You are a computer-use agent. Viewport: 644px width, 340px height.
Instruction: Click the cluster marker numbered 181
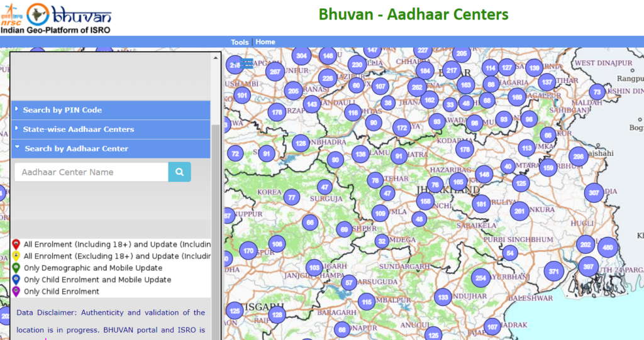[x=481, y=204]
